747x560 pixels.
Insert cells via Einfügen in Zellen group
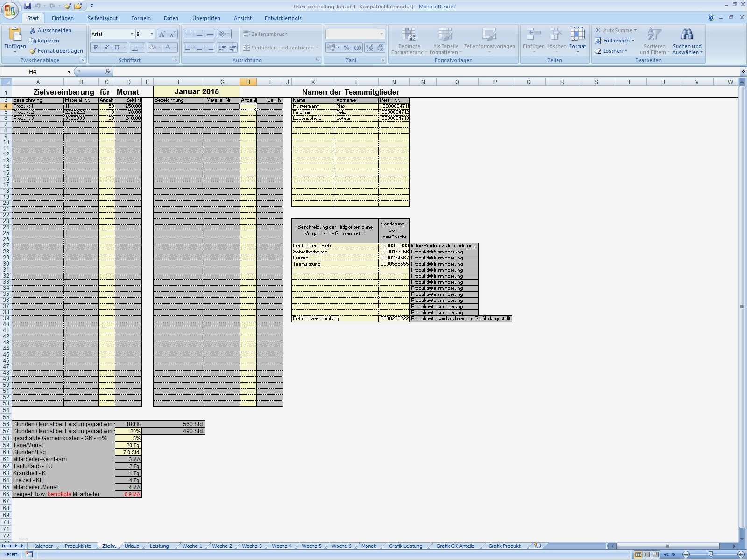(533, 37)
